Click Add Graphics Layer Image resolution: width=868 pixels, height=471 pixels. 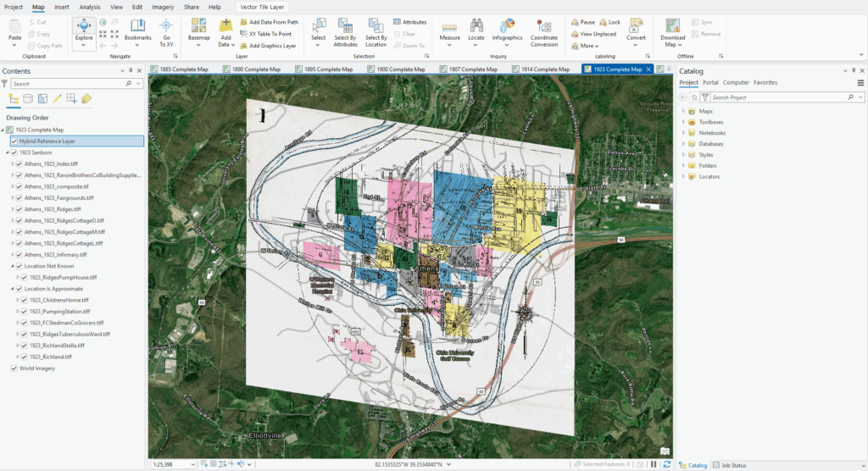(268, 46)
